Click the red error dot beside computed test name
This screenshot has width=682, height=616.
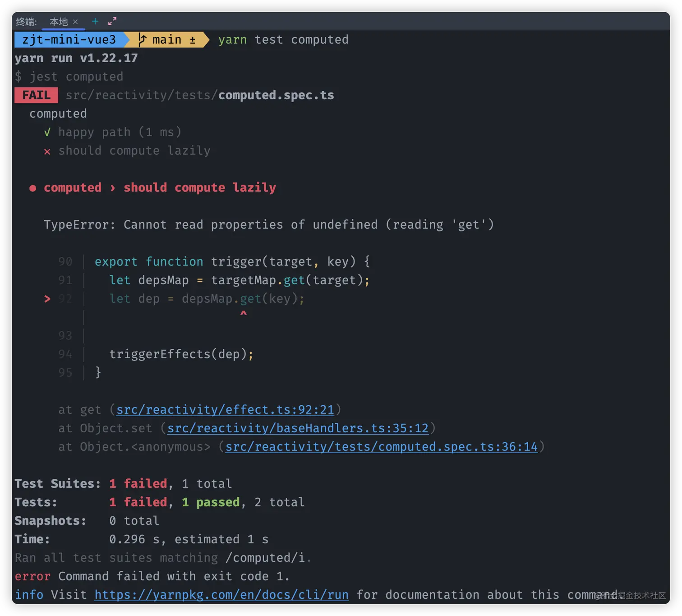pos(32,188)
